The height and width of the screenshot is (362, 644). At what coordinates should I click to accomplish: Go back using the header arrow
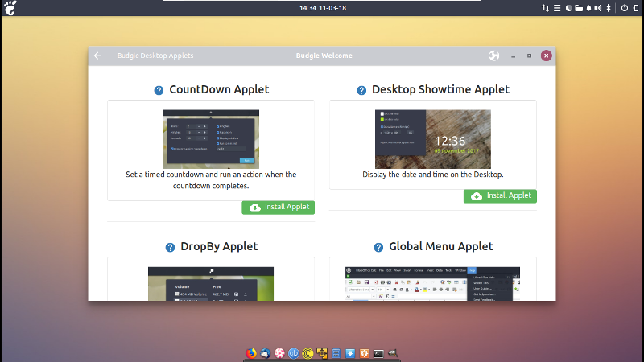click(97, 56)
